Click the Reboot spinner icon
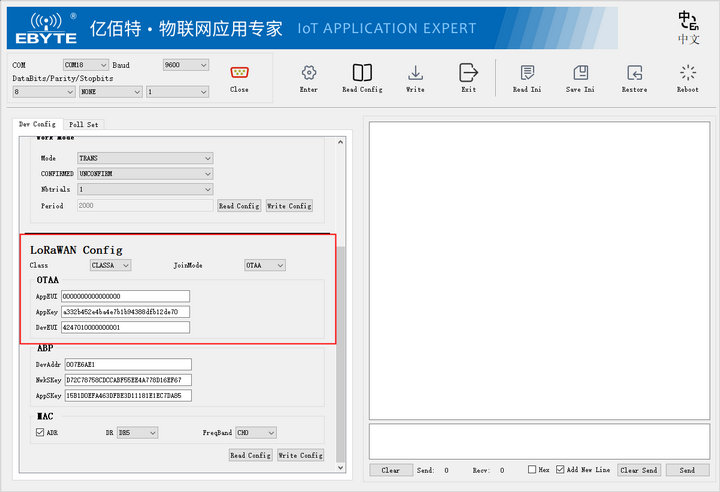 [687, 73]
